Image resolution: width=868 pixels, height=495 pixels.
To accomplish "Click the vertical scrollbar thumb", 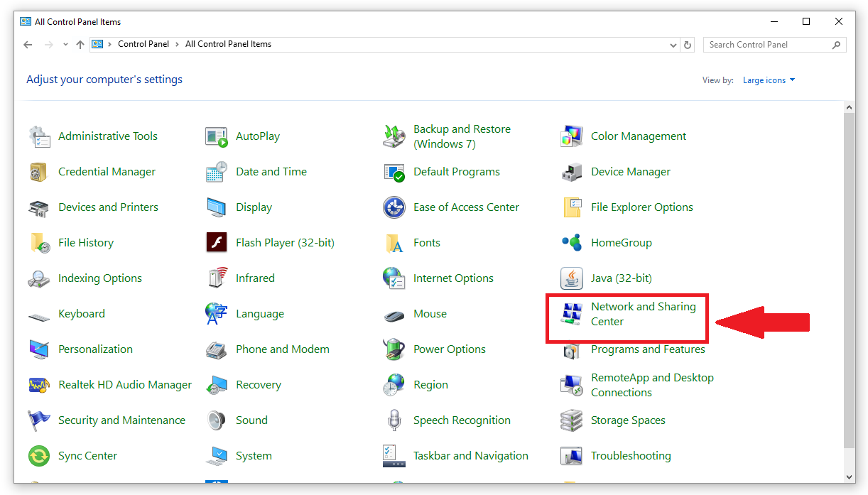I will coord(850,280).
